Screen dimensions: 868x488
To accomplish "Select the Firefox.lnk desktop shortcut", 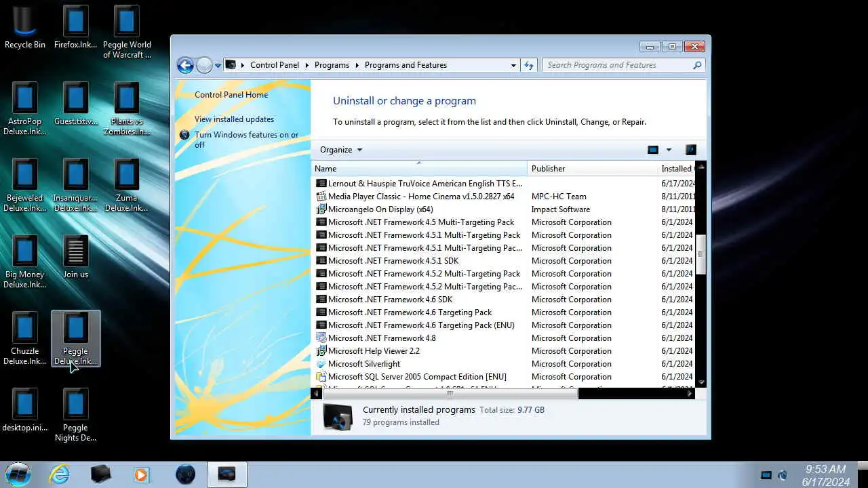I will pos(75,28).
